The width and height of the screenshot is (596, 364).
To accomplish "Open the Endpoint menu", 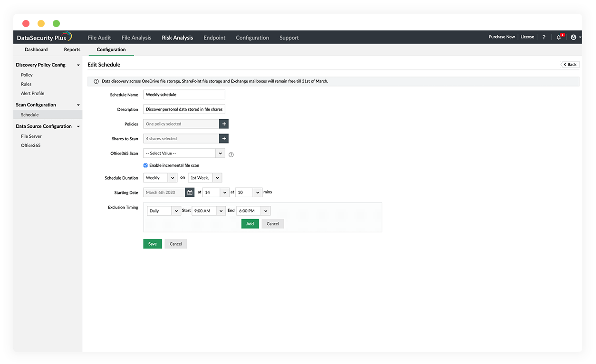I will [214, 38].
